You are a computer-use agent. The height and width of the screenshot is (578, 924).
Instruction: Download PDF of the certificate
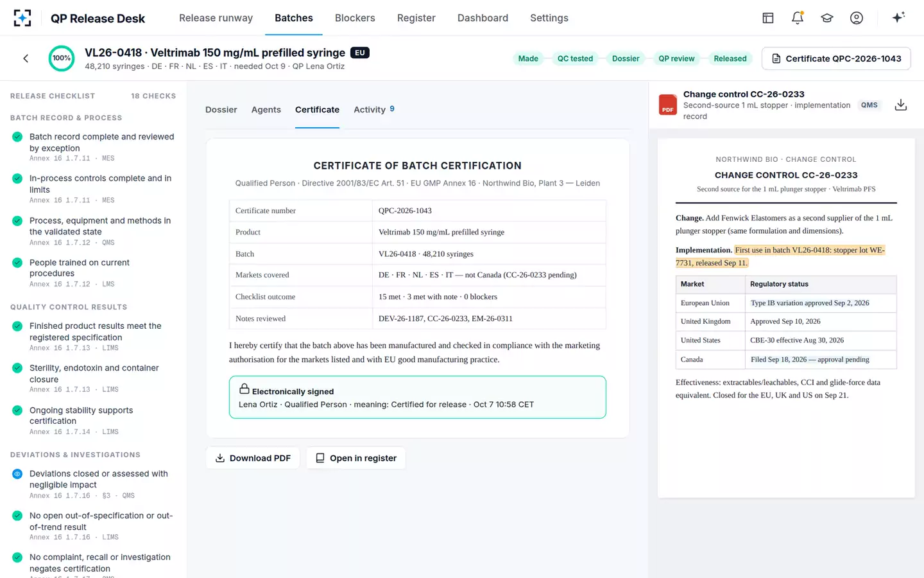[253, 458]
